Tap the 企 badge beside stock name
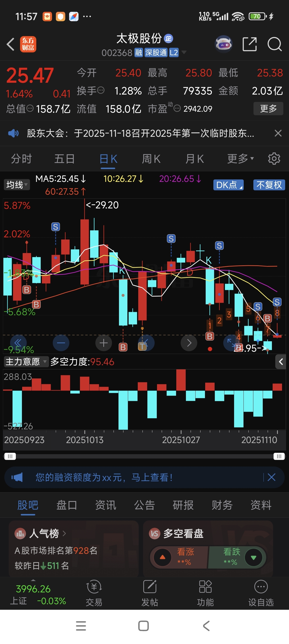The image size is (289, 644). [168, 38]
